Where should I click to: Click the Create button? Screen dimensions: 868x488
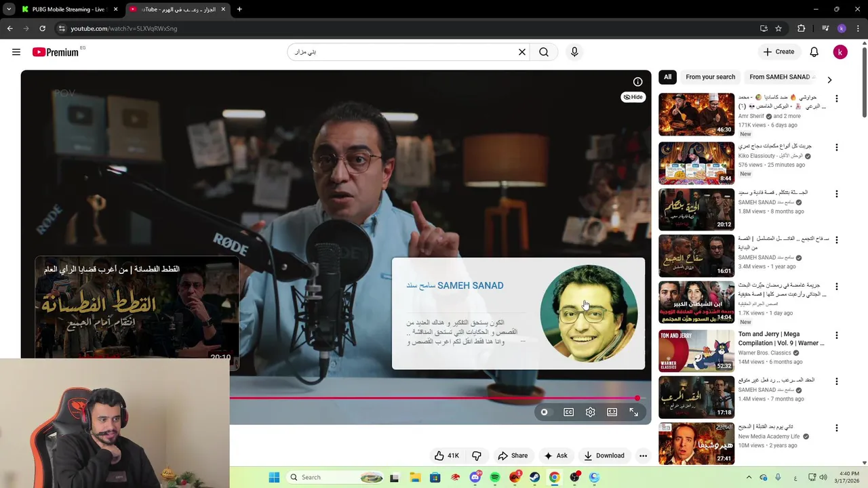pos(778,52)
